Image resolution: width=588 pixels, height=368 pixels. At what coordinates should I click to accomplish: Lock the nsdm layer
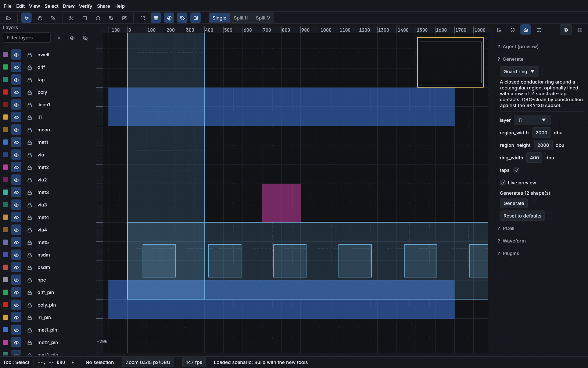[29, 255]
